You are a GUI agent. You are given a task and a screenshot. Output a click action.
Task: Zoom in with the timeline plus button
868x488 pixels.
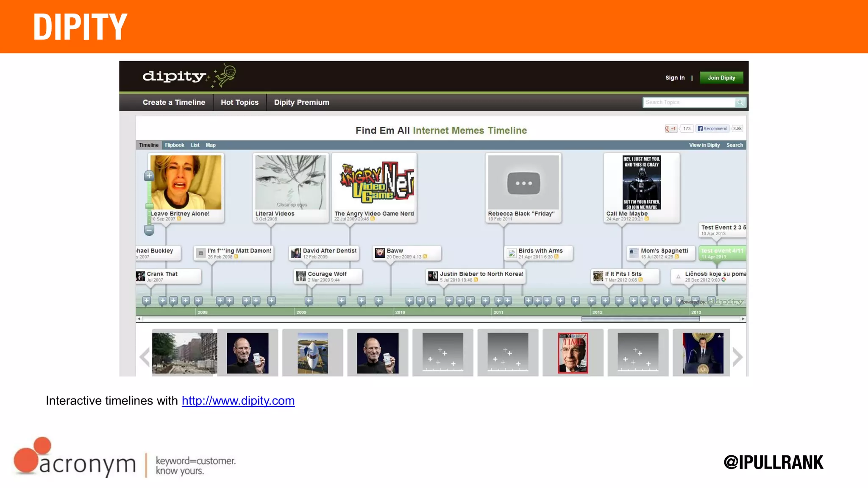(x=149, y=176)
